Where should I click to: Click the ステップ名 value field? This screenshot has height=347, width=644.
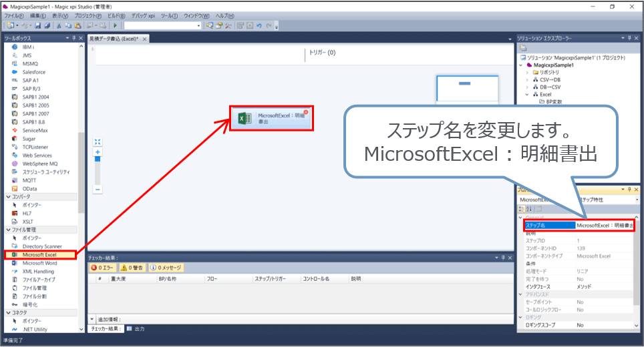(x=605, y=226)
